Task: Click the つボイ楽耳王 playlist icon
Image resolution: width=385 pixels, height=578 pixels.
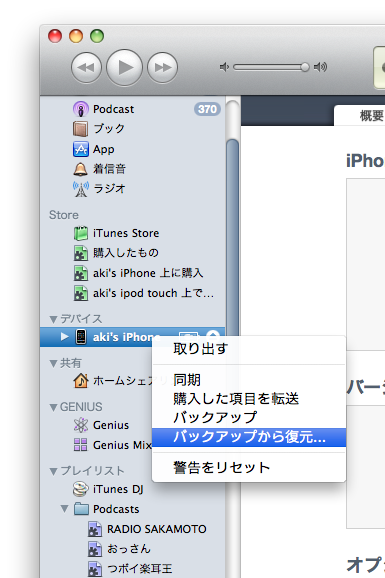Action: pyautogui.click(x=95, y=569)
